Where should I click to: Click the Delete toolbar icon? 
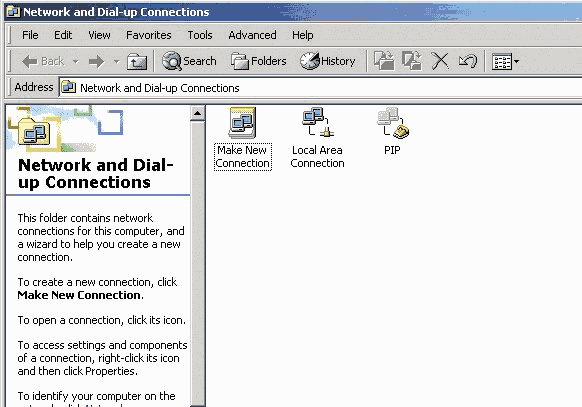pyautogui.click(x=440, y=61)
